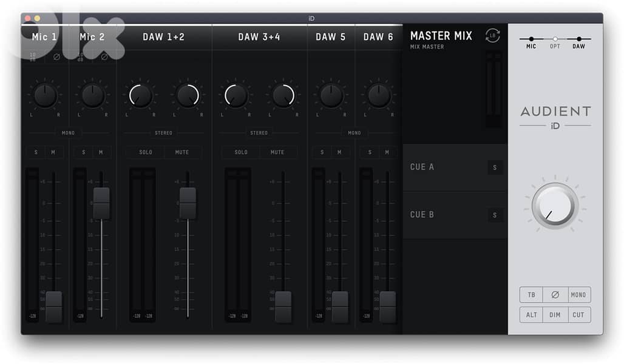Viewport: 624px width, 364px height.
Task: Click the Mic 1 channel name
Action: click(44, 37)
